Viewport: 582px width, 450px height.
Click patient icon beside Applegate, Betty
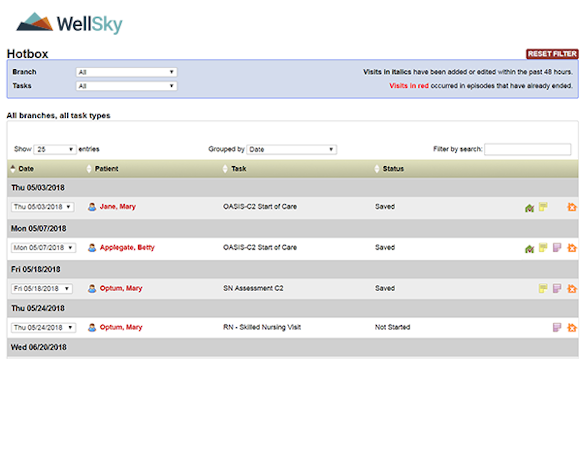(x=92, y=248)
